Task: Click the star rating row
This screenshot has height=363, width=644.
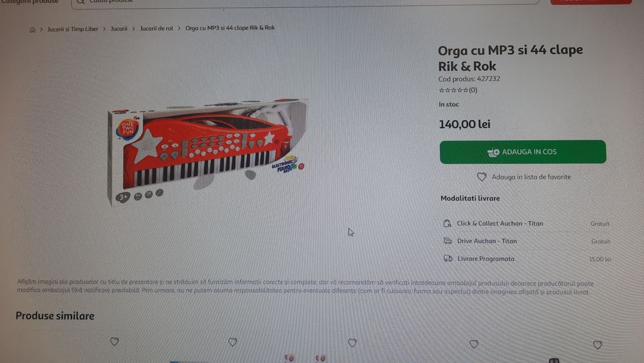Action: [457, 90]
